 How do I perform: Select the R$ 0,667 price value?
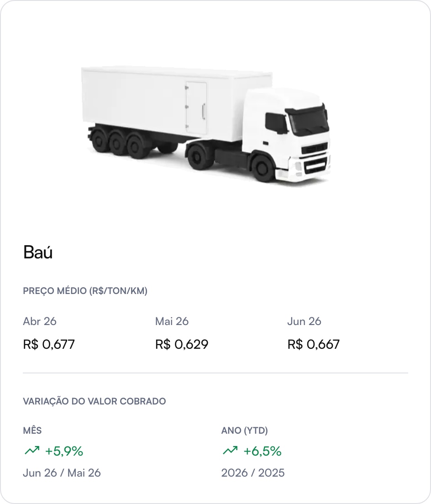click(314, 344)
